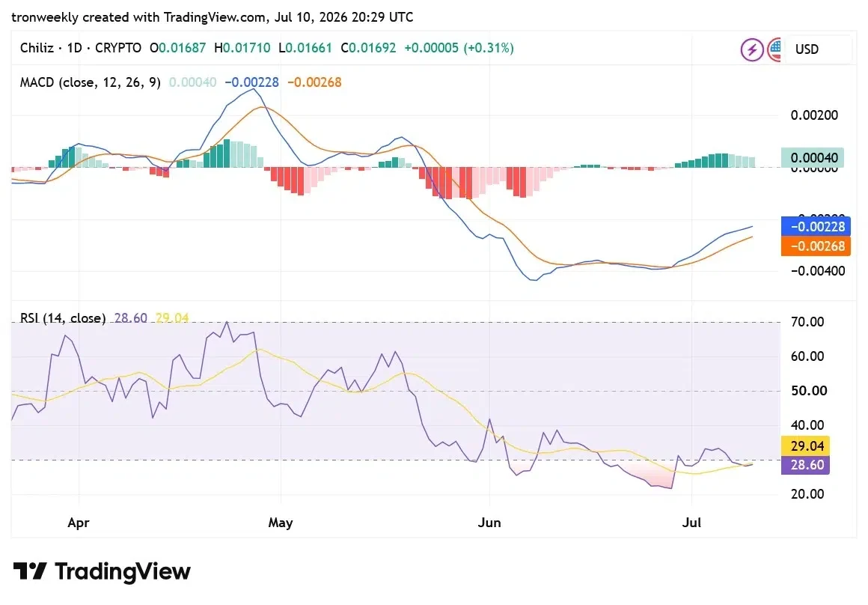
Task: Click the MACD (close, 12, 26, 9) legend
Action: click(91, 82)
